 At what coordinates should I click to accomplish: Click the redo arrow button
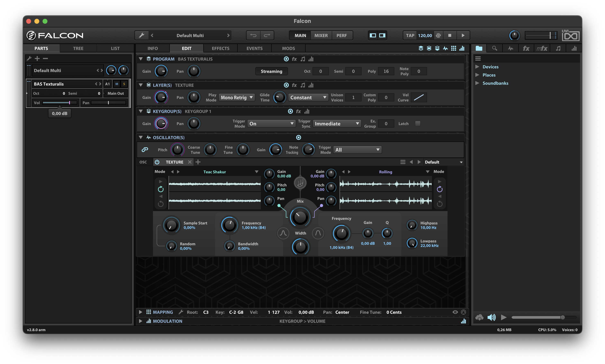[x=267, y=35]
